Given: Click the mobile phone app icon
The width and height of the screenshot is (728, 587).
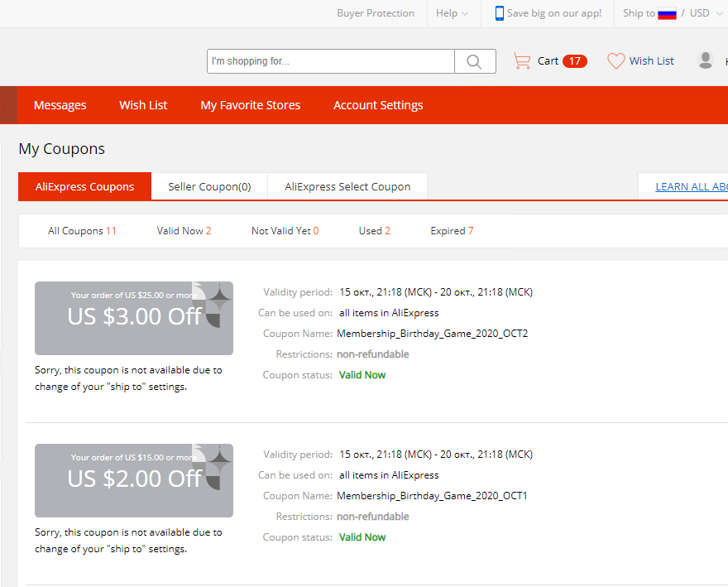Looking at the screenshot, I should [x=499, y=13].
